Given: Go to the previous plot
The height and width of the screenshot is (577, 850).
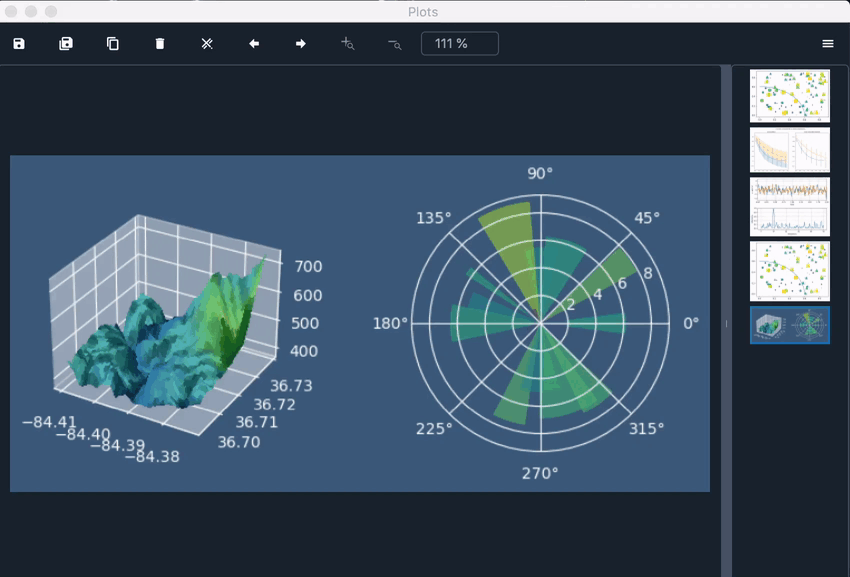Looking at the screenshot, I should tap(253, 43).
